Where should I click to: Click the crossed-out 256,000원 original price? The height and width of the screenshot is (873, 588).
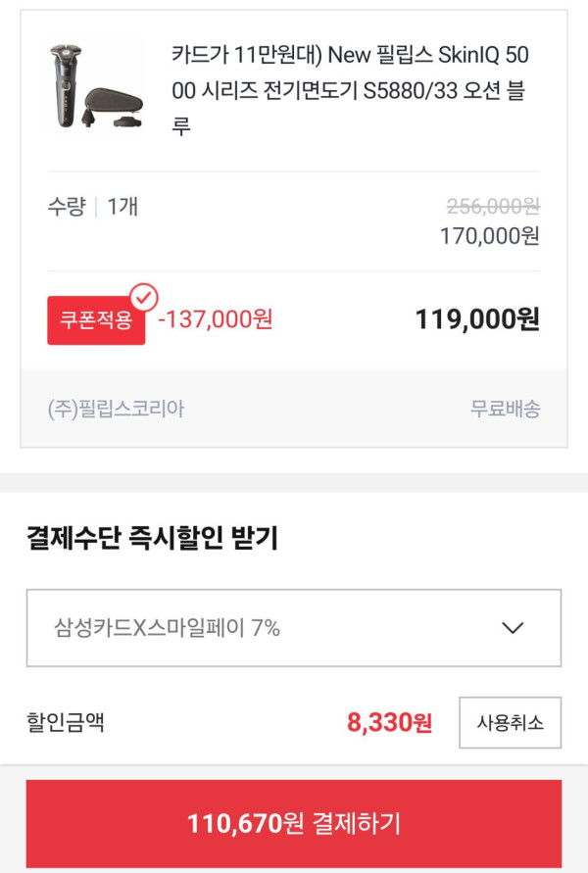[493, 206]
